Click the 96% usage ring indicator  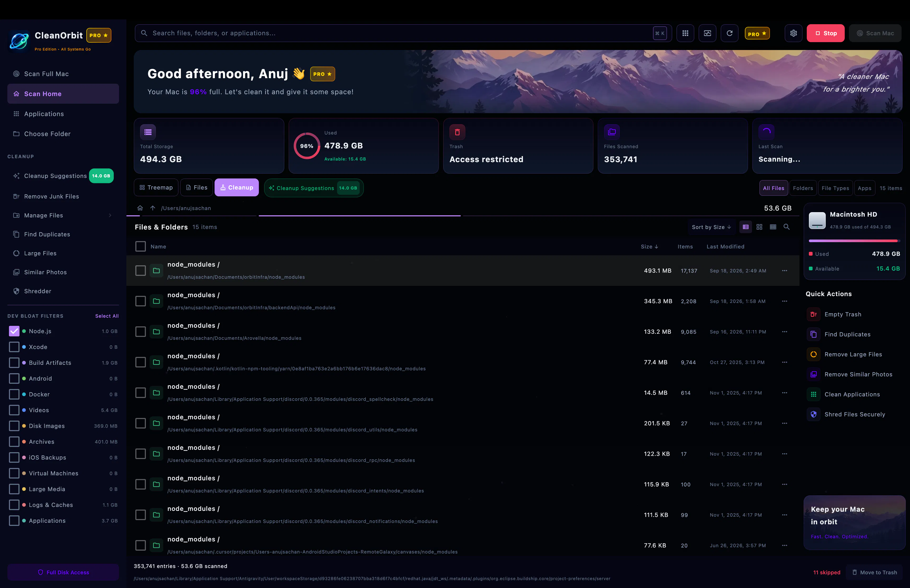point(307,146)
